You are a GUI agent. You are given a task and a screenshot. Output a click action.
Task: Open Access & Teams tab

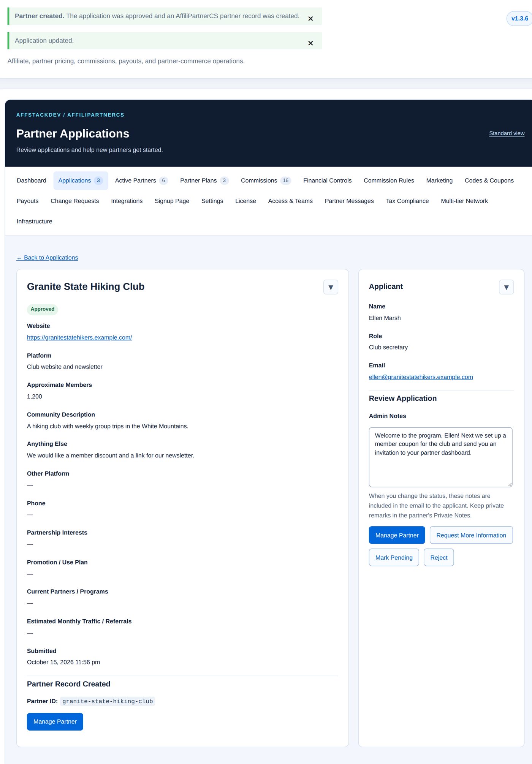(290, 201)
